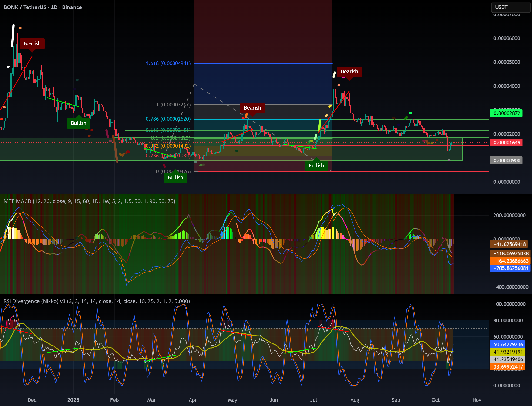532x406 pixels.
Task: Click the Mar label on time axis
Action: click(151, 400)
